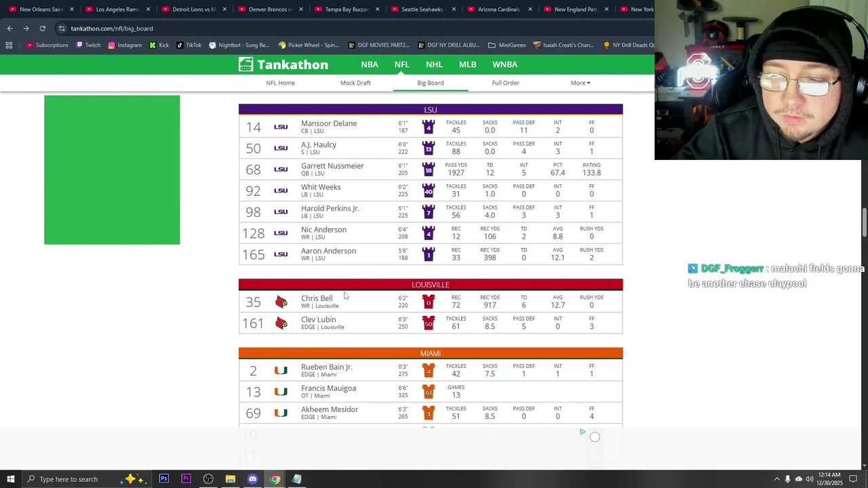Open Akheem Mesidor's player link

[x=330, y=409]
